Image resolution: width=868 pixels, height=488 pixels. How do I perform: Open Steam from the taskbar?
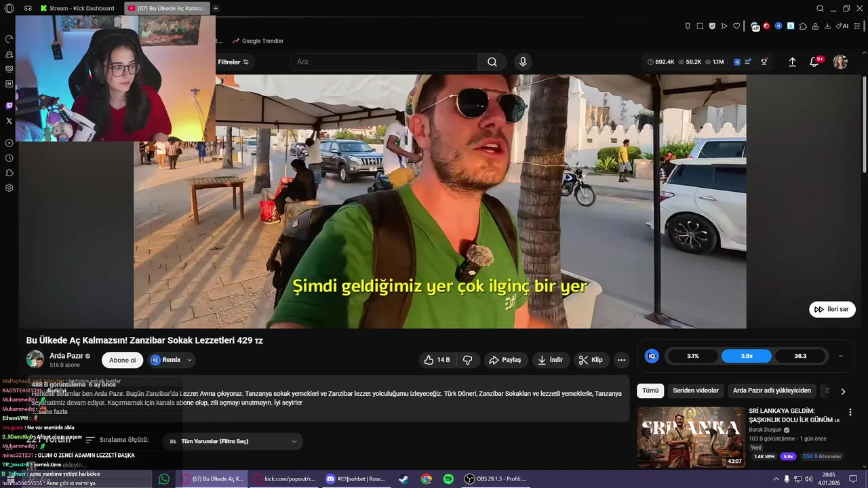403,479
